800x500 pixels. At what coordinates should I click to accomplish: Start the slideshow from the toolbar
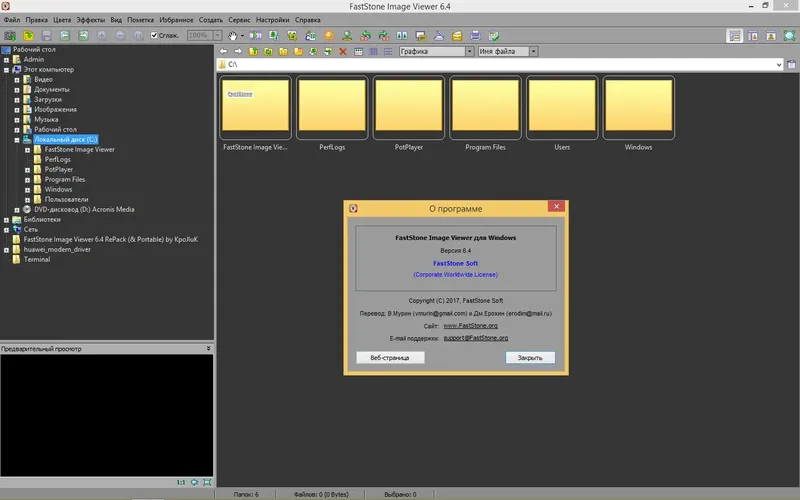click(255, 36)
